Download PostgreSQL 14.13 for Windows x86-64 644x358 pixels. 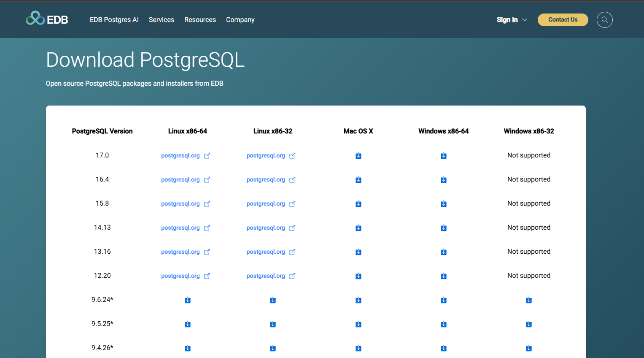[444, 228]
